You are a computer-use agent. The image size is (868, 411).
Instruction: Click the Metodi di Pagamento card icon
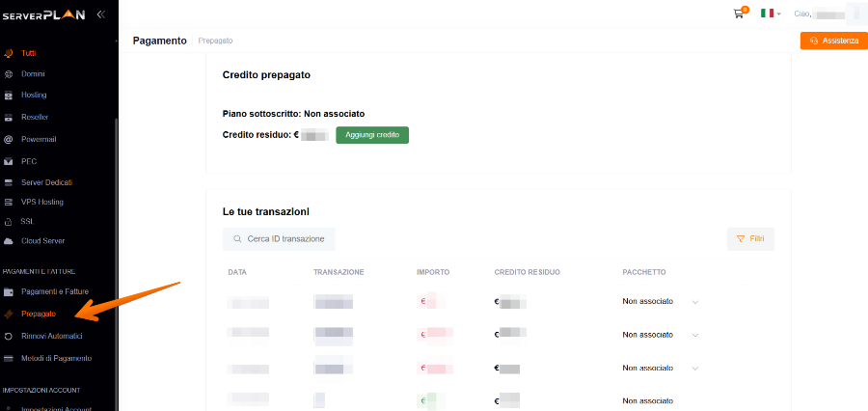(9, 358)
